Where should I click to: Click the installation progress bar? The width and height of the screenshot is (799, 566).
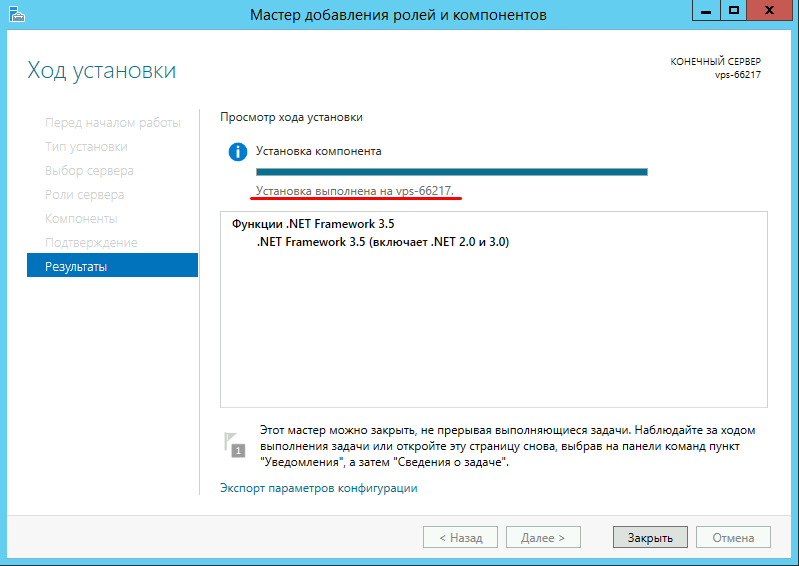(451, 172)
